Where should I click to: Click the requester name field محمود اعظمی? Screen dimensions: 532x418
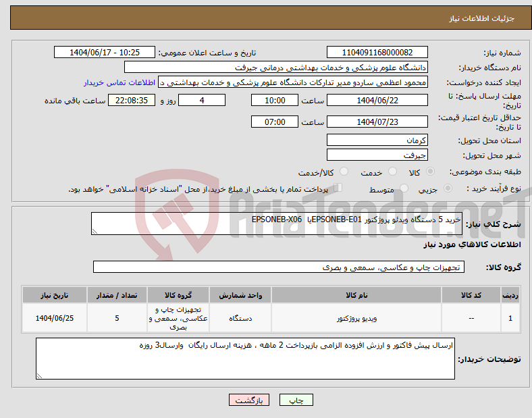pos(293,82)
